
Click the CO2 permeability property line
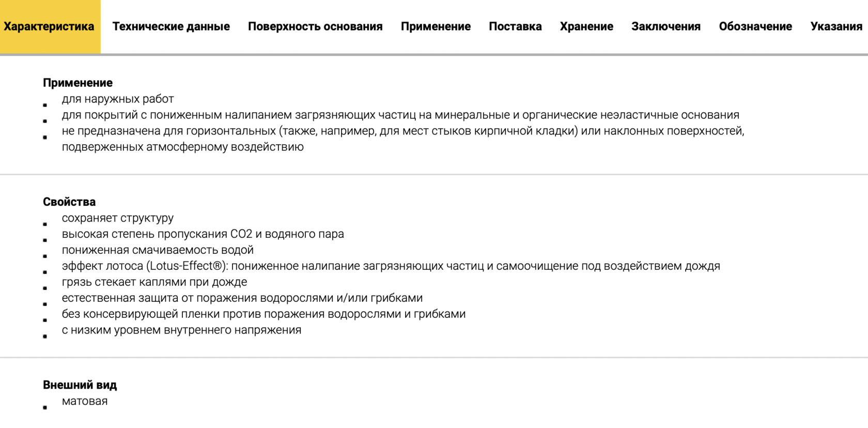pos(203,234)
